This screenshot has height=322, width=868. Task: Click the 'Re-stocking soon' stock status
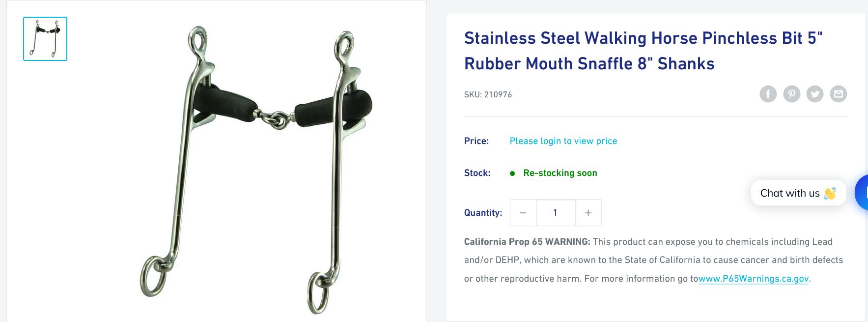(560, 173)
